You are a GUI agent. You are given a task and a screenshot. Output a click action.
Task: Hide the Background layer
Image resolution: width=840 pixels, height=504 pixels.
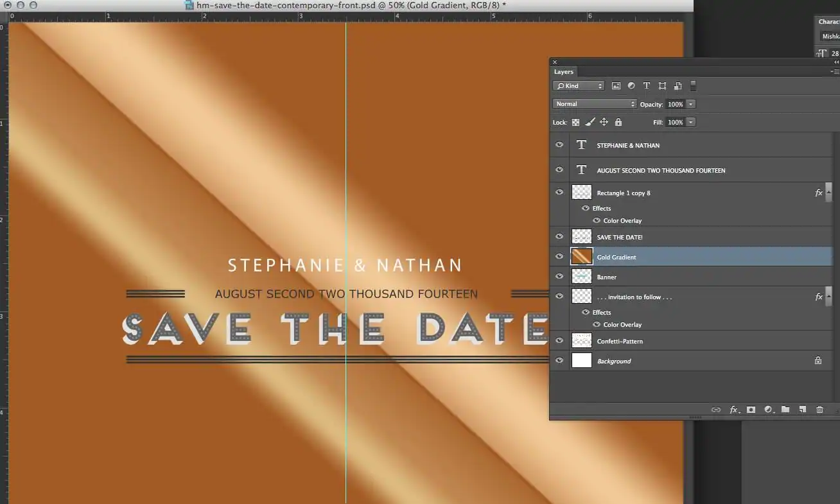[559, 360]
